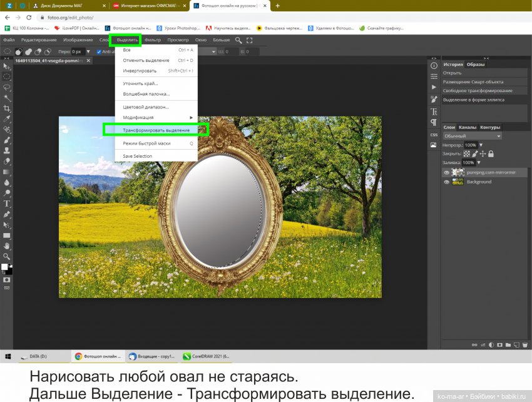Select the Type tool
The width and height of the screenshot is (532, 402).
click(x=7, y=204)
